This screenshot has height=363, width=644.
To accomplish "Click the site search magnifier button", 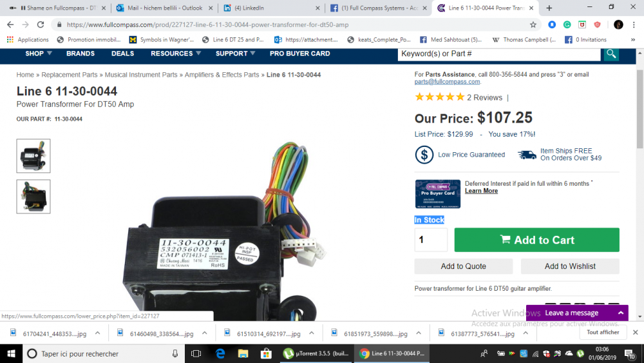I will (611, 54).
